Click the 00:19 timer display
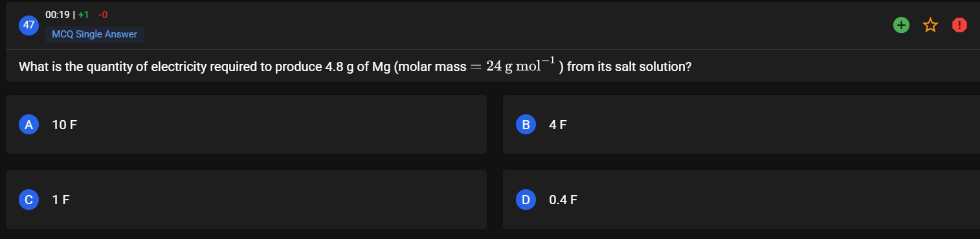Viewport: 980px width, 239px height. pos(57,15)
